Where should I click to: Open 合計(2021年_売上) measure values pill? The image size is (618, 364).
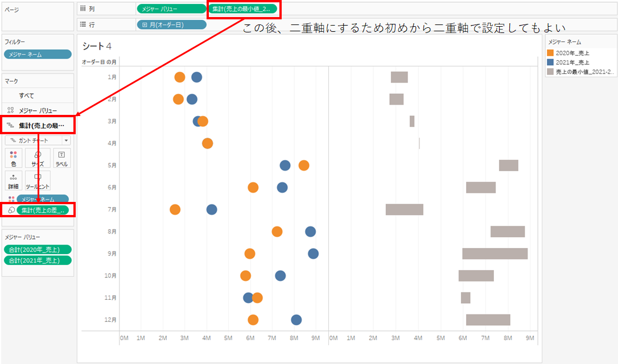click(x=38, y=260)
